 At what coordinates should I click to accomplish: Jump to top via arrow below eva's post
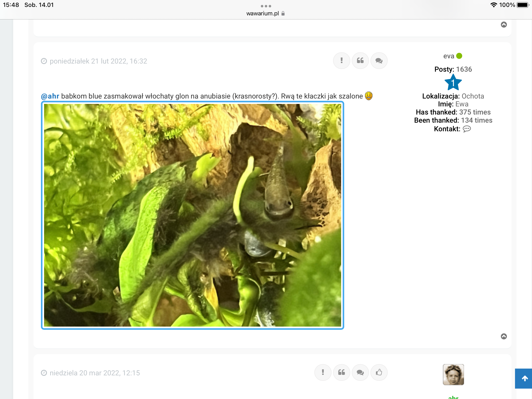click(504, 336)
